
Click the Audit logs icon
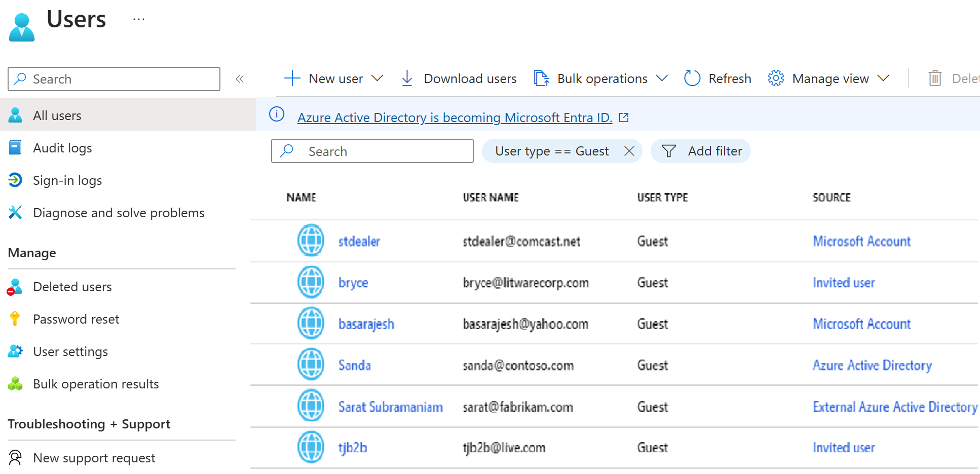point(15,148)
